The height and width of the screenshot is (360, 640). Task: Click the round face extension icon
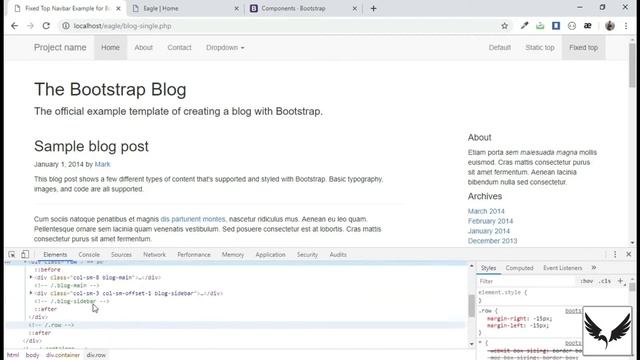(x=572, y=26)
